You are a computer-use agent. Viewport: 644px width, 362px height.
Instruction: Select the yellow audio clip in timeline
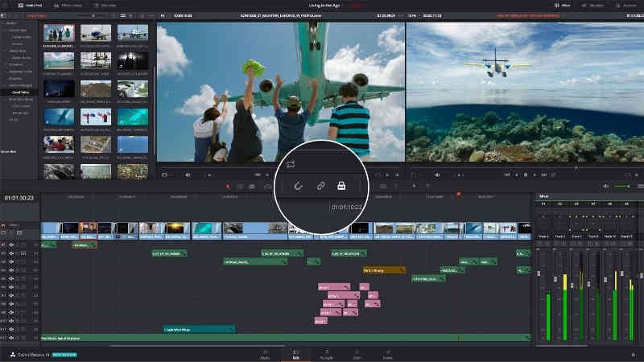tap(384, 270)
